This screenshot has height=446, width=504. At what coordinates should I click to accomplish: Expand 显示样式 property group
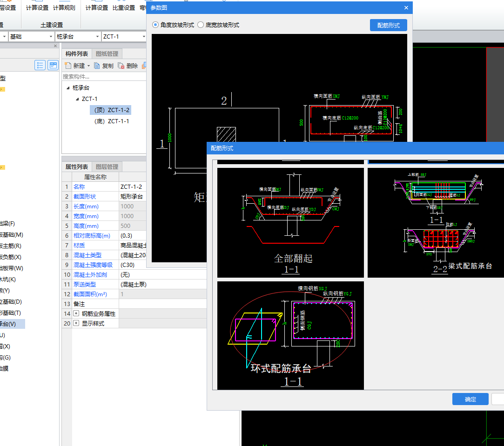click(76, 323)
